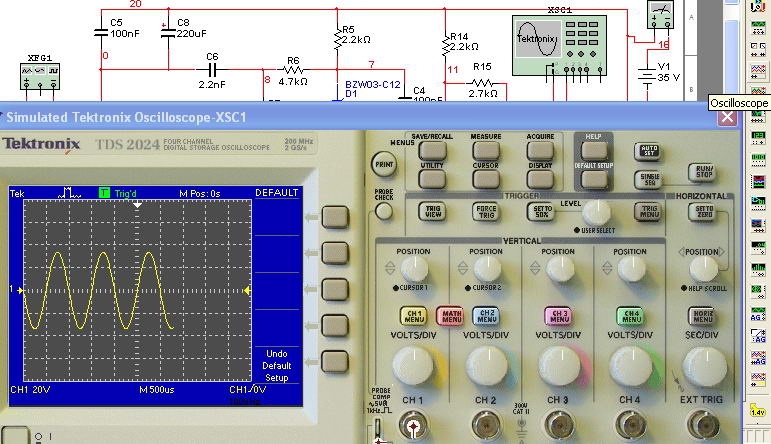Click side button beside Undo Default Setup
Screen dimensions: 771x444
pos(335,361)
